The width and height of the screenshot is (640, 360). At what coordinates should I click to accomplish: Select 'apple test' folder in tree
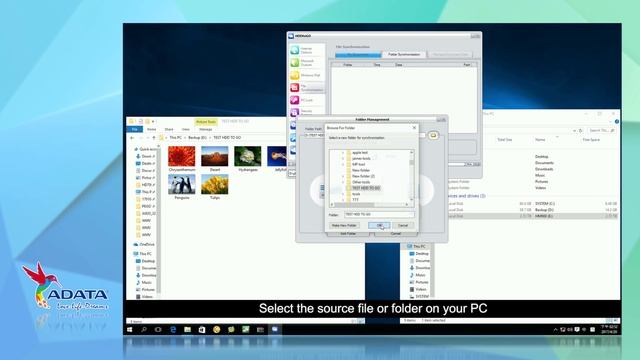[360, 153]
